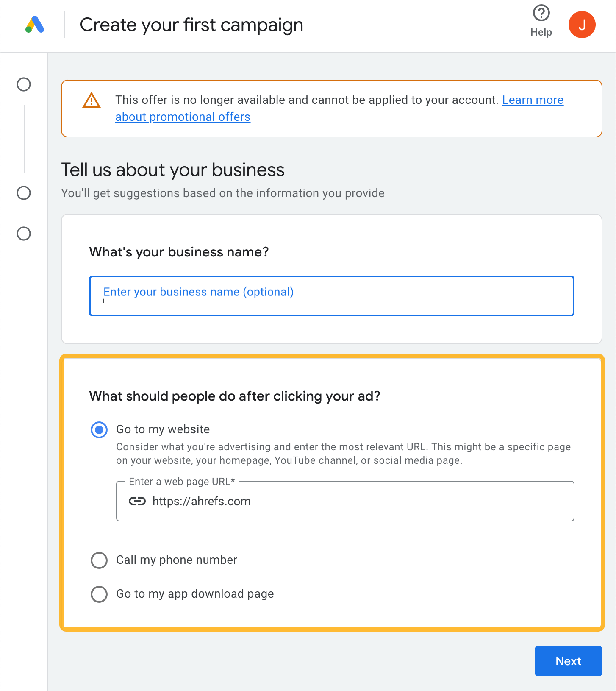Click the second step circle in sidebar

[24, 193]
